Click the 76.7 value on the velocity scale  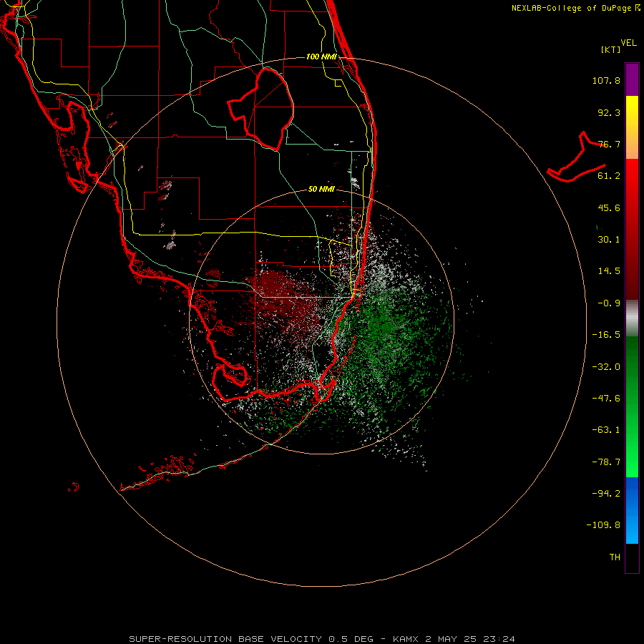pyautogui.click(x=609, y=144)
